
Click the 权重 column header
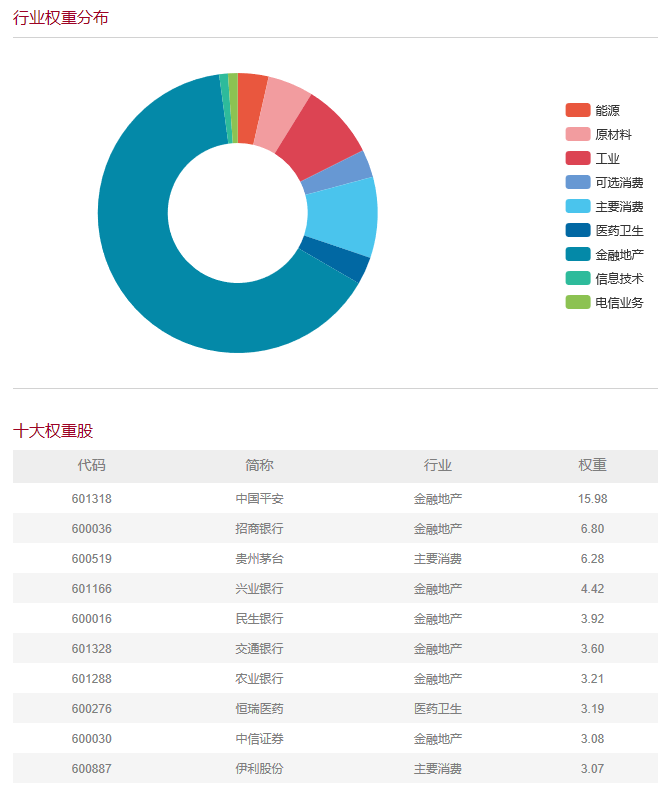592,465
